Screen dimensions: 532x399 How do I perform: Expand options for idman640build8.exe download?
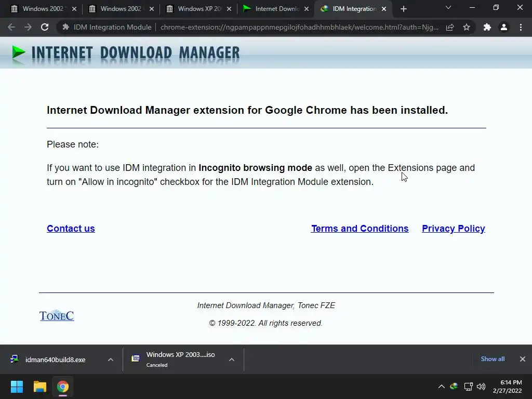111,360
